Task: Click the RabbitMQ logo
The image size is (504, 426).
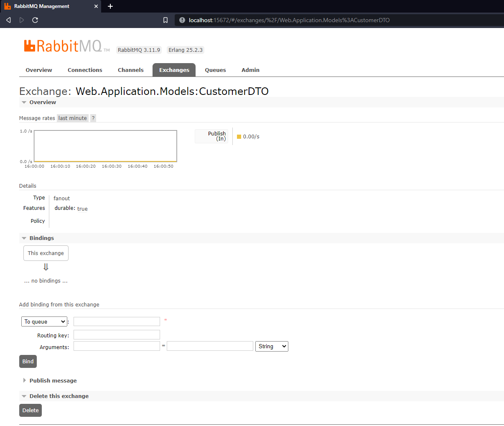Action: (x=67, y=46)
